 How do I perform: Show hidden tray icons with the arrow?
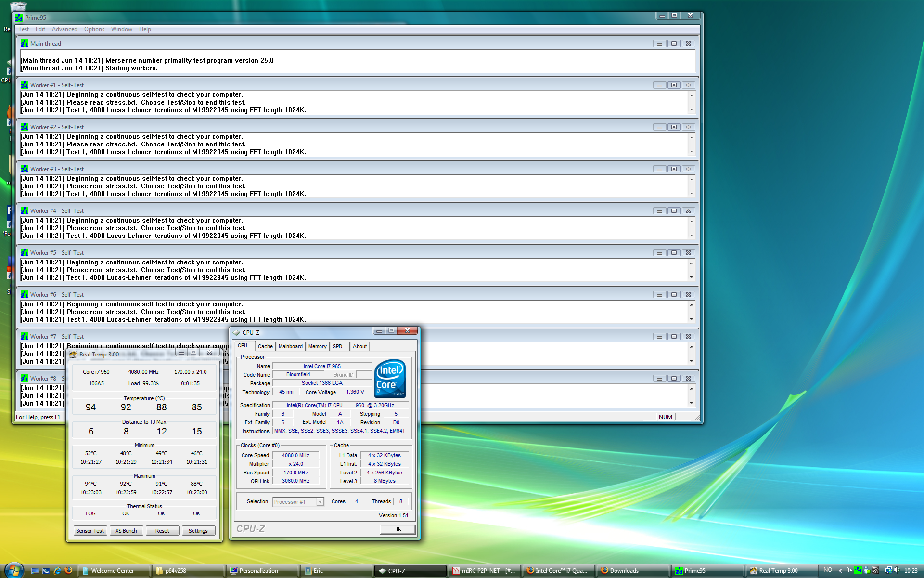[x=840, y=571]
